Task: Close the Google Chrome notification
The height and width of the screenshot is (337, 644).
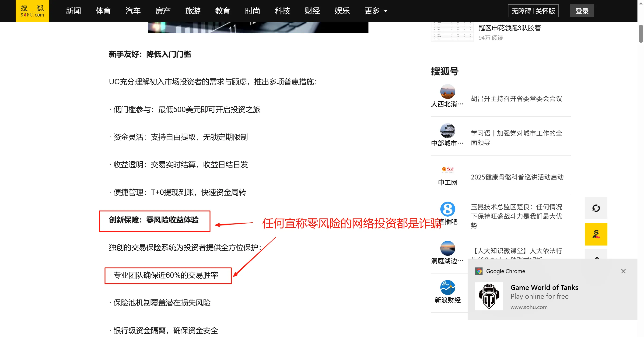Action: pyautogui.click(x=623, y=271)
